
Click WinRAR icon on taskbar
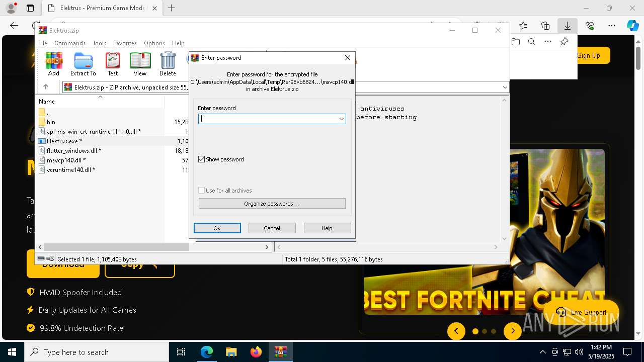click(280, 352)
